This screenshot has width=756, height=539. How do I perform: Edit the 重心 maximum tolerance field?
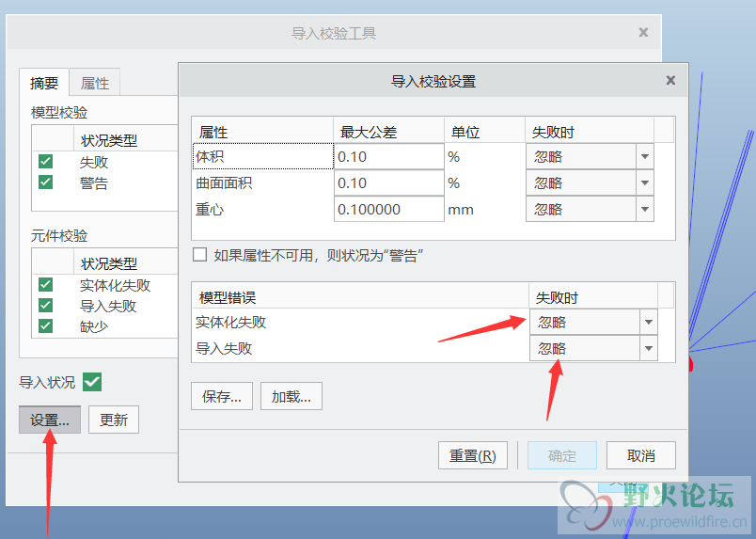pyautogui.click(x=388, y=209)
